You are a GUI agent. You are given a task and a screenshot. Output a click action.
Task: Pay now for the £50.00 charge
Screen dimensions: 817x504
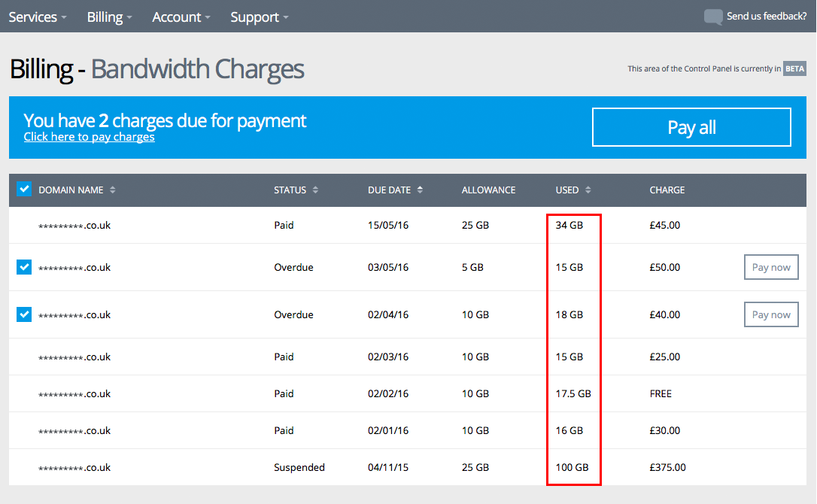771,267
